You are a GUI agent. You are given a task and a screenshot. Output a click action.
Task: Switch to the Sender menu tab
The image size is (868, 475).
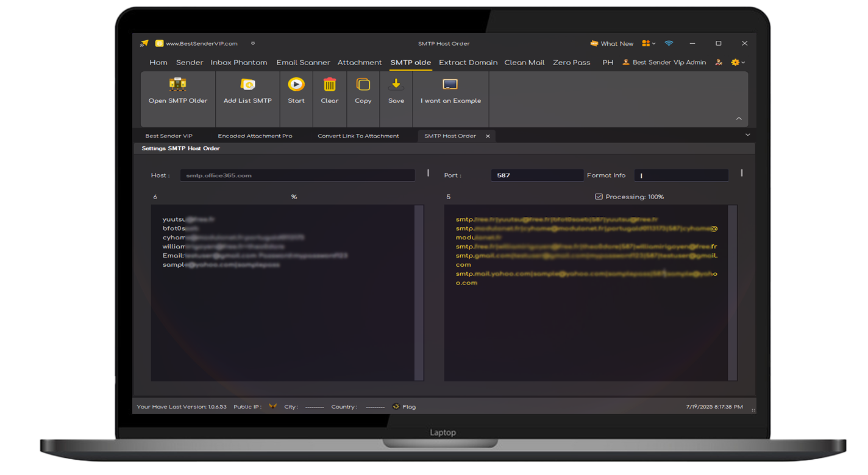pos(190,62)
